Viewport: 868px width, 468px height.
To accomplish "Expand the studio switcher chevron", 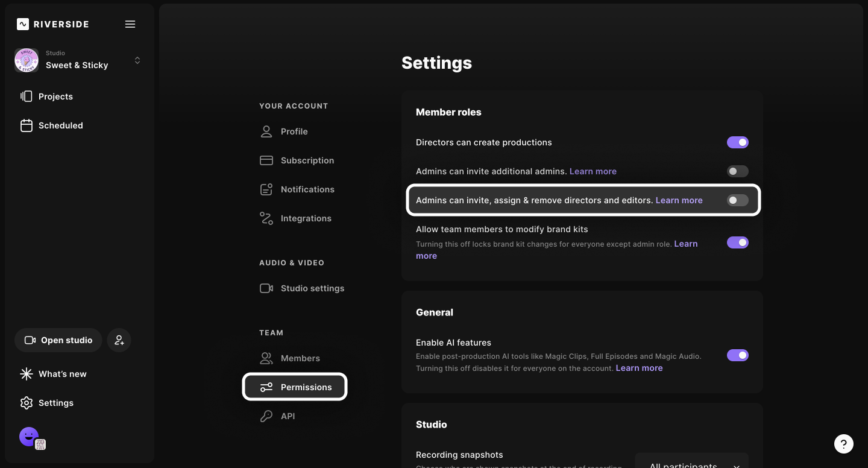I will click(137, 60).
